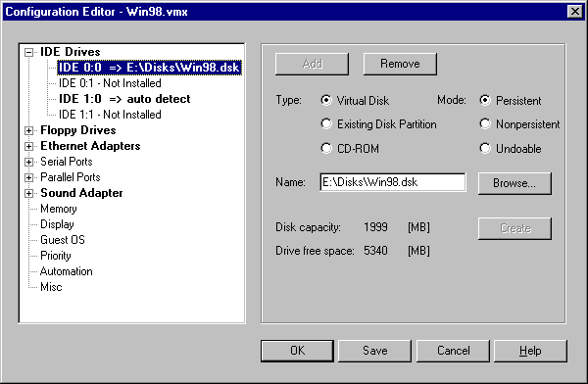Set mode to Undoable
Viewport: 588px width, 384px height.
[x=485, y=149]
